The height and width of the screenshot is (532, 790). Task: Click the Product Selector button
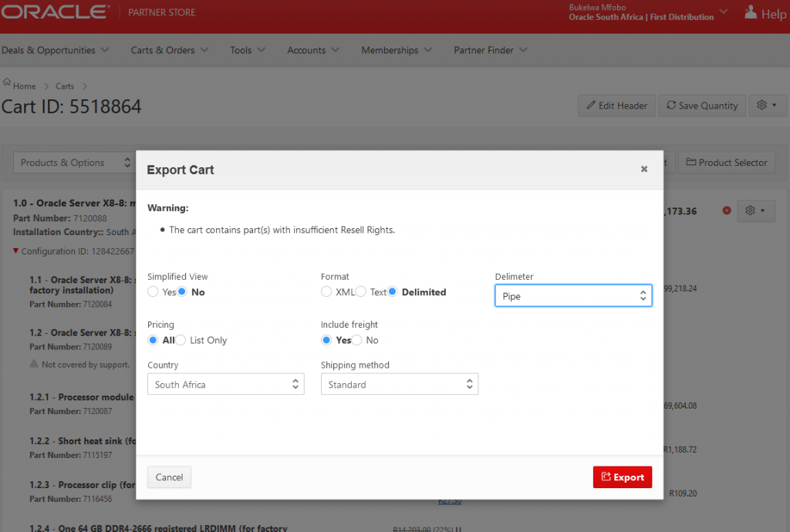click(726, 163)
